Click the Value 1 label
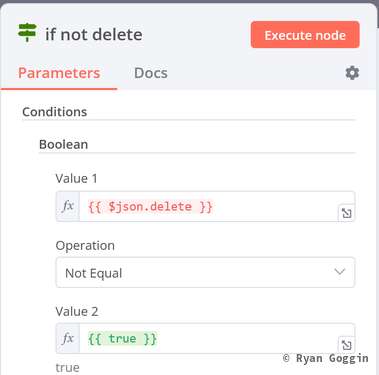 (76, 178)
